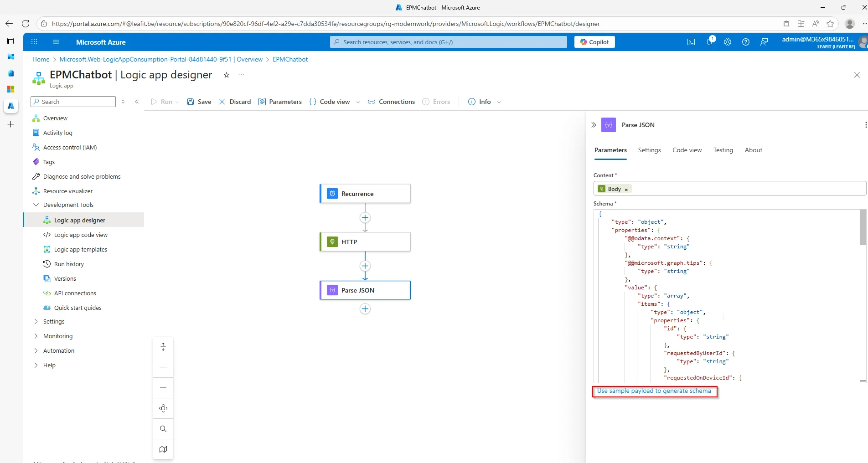Favorite EPMChatbot with the star icon

point(226,75)
